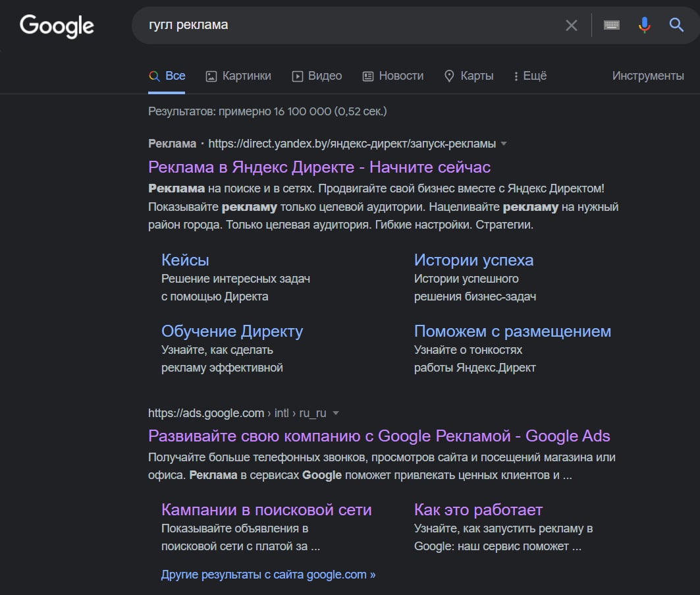Screen dimensions: 700x595
Task: Click the 'Показывайте объявления в' description text
Action: pos(235,528)
